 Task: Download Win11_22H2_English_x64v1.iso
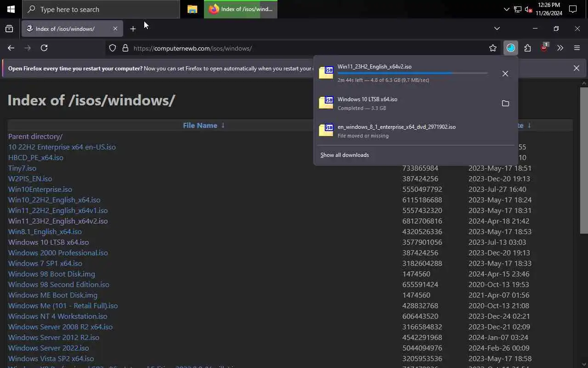coord(58,210)
